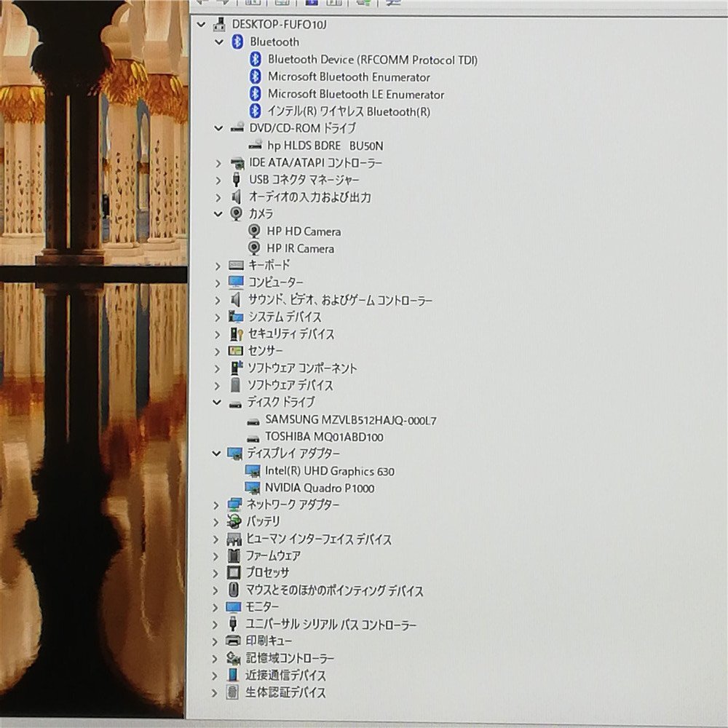Screen dimensions: 728x728
Task: Click the カメラ category webcam icon
Action: click(x=237, y=213)
